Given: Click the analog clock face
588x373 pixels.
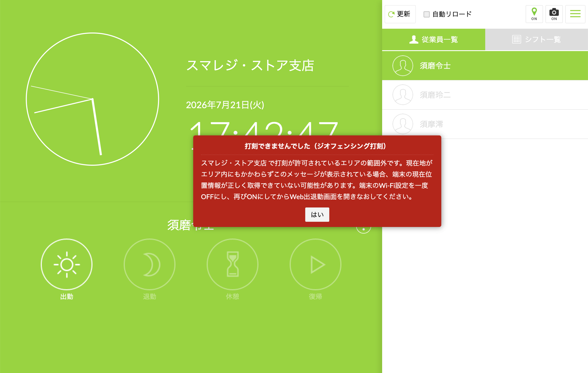Looking at the screenshot, I should coord(92,99).
